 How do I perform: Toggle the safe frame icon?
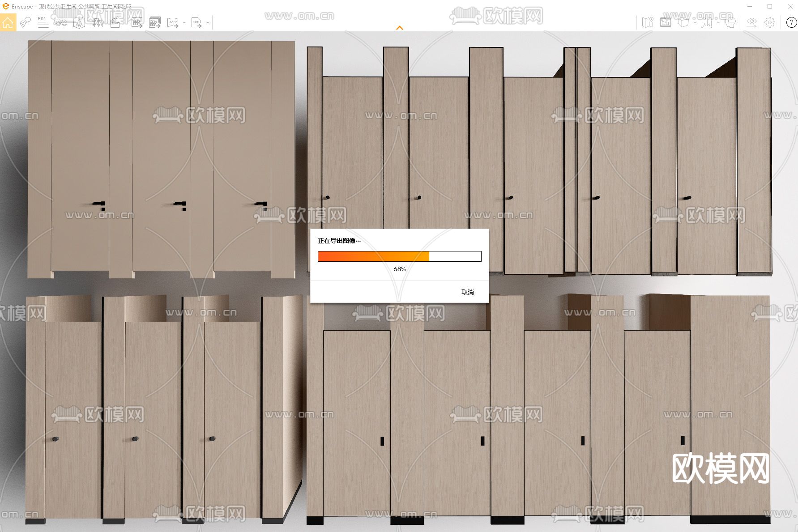666,22
